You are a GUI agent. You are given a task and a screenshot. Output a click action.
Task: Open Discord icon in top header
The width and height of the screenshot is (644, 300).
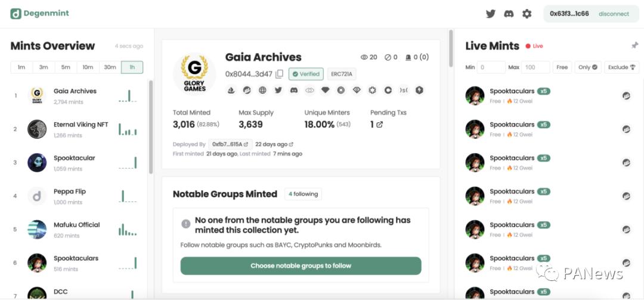[509, 14]
